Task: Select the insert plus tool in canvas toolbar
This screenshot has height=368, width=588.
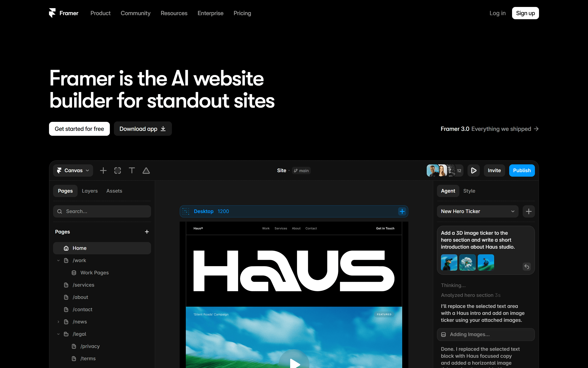Action: pos(103,171)
